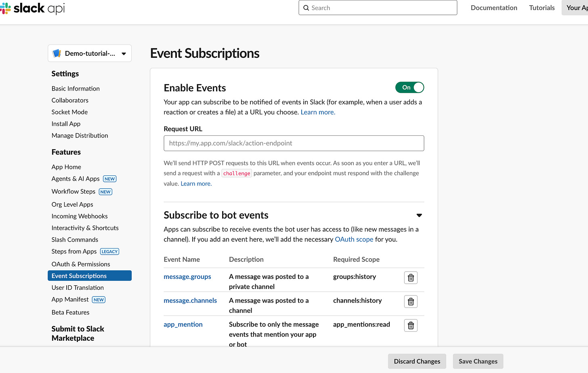Open Org Level Apps page

pyautogui.click(x=72, y=204)
